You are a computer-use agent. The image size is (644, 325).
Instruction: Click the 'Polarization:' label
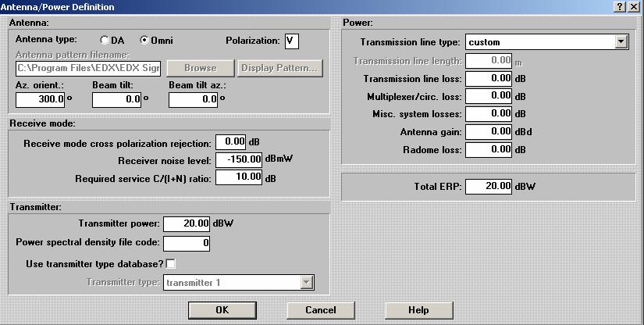(253, 41)
